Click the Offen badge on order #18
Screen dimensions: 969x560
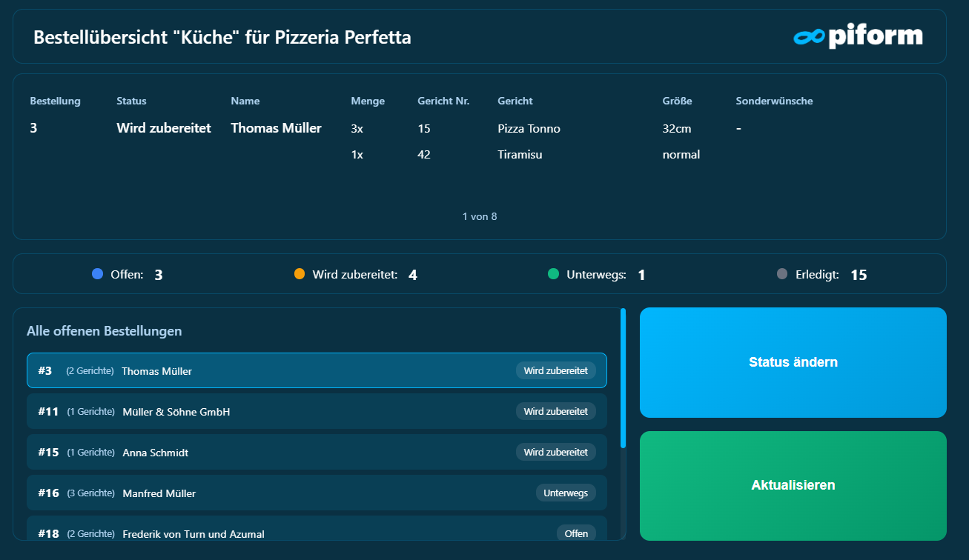576,533
